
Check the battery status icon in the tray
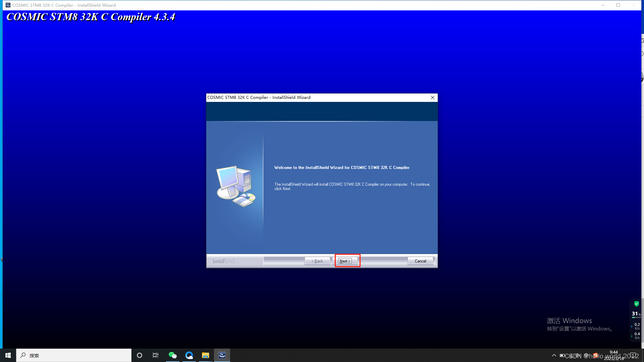coord(562,355)
